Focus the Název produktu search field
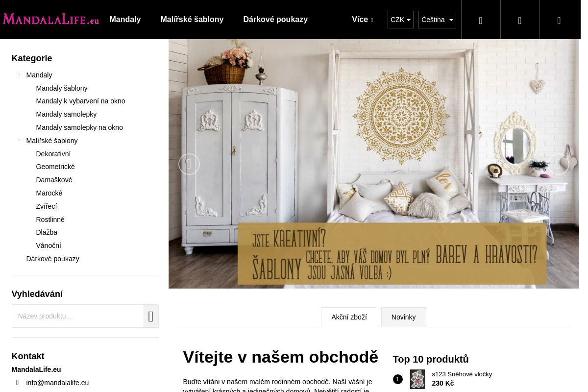 coord(78,316)
